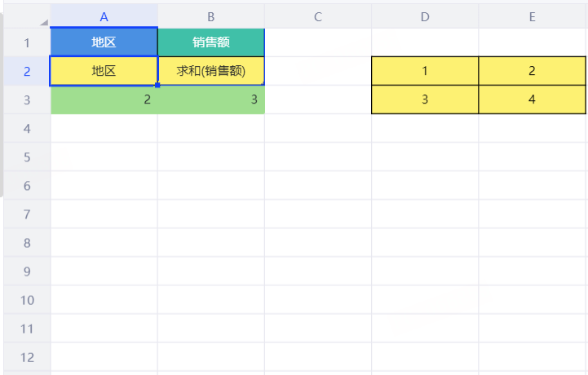Select row 3 header
This screenshot has width=588, height=375.
pos(27,100)
